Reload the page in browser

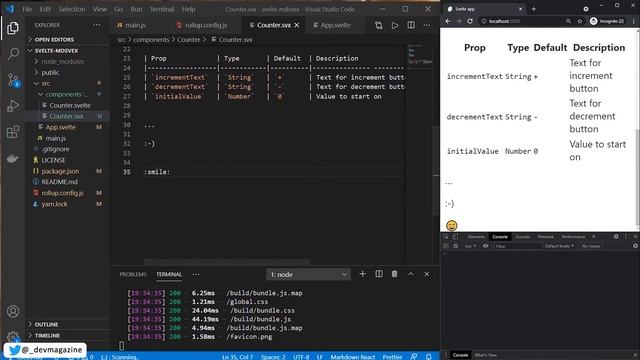pyautogui.click(x=470, y=21)
